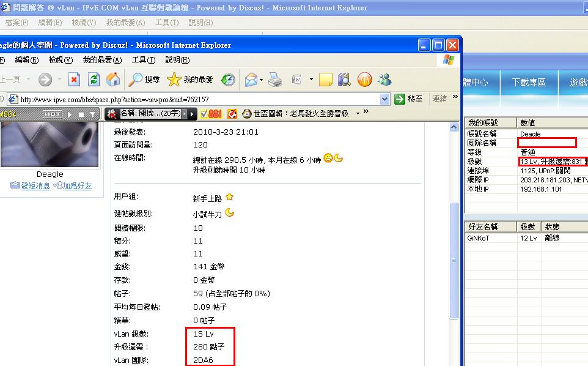Open 工具 menu in background vLan window
This screenshot has width=588, height=366.
[x=167, y=23]
